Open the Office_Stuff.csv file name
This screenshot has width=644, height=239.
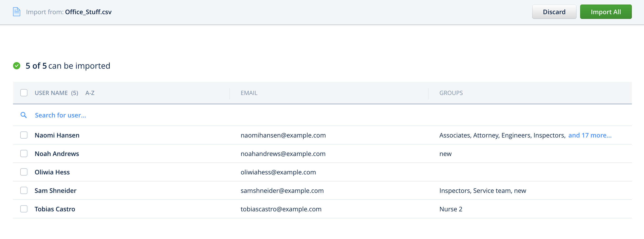88,12
